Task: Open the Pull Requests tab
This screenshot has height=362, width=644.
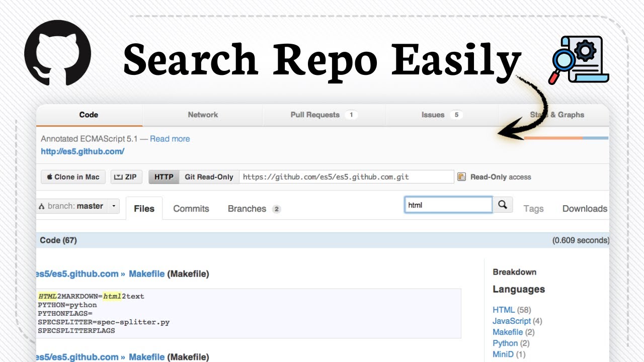Action: click(324, 115)
